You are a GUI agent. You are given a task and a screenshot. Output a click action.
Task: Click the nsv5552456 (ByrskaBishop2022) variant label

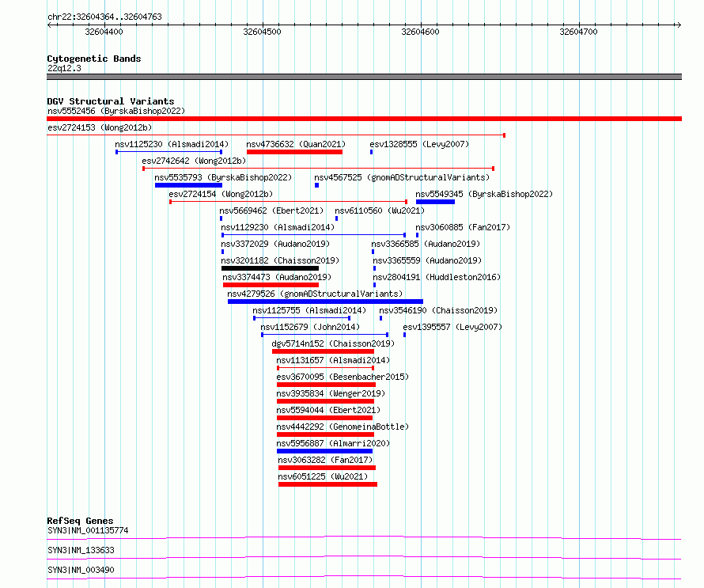(x=116, y=111)
